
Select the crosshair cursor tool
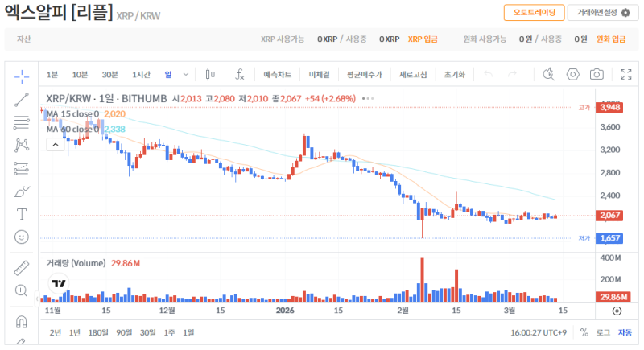point(22,76)
